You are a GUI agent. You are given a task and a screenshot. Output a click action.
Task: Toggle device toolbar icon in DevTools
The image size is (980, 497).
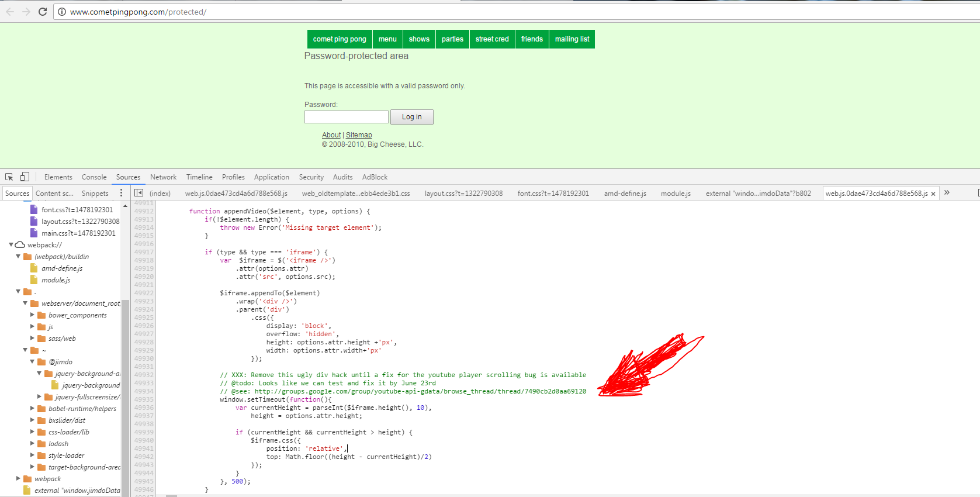click(x=25, y=177)
